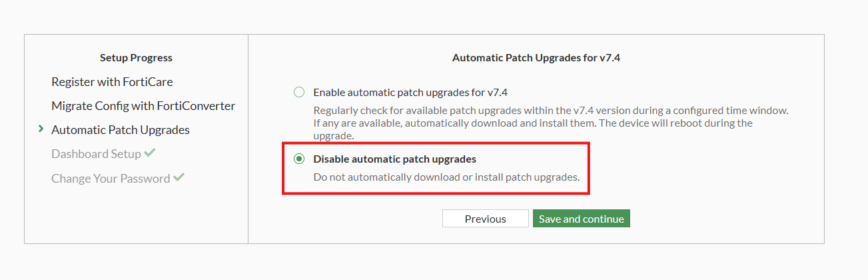Open the Register with FortiCare step
The height and width of the screenshot is (280, 868).
(x=112, y=82)
